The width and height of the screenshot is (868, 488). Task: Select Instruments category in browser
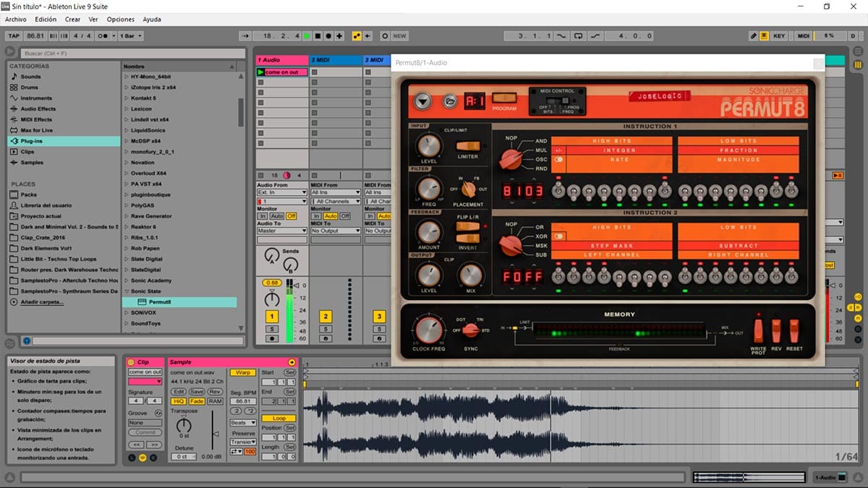(x=64, y=98)
